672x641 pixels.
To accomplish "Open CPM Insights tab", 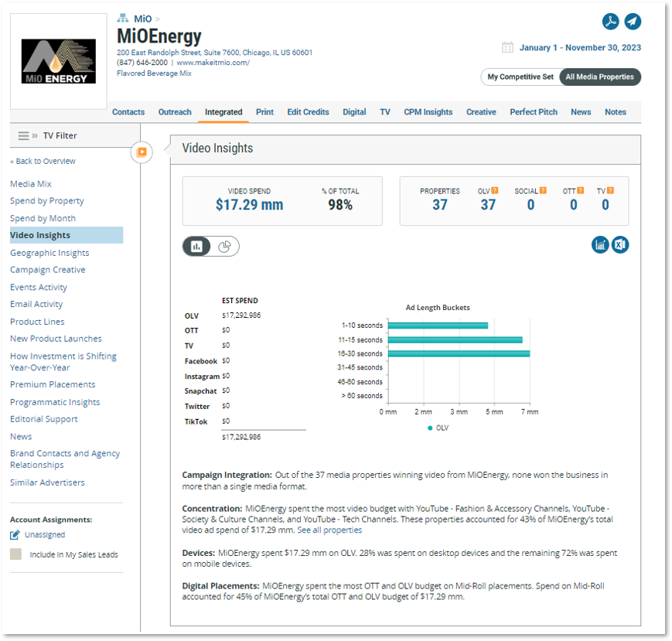I will (428, 112).
